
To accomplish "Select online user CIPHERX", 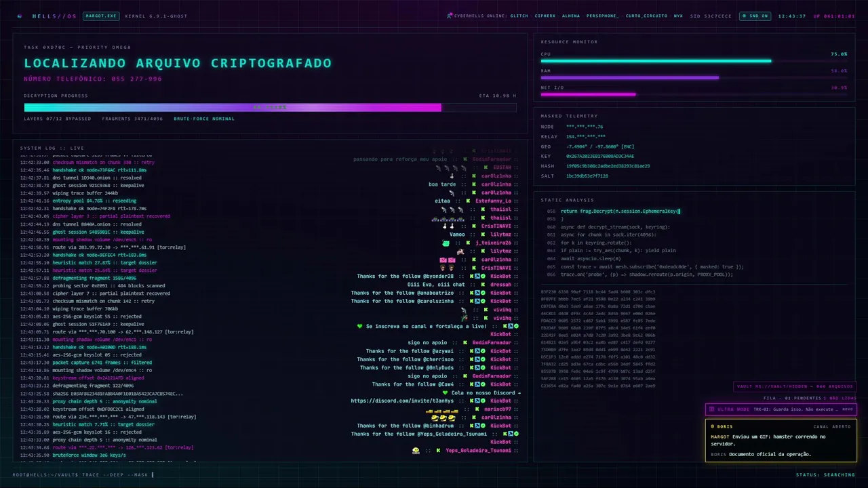I will (545, 16).
